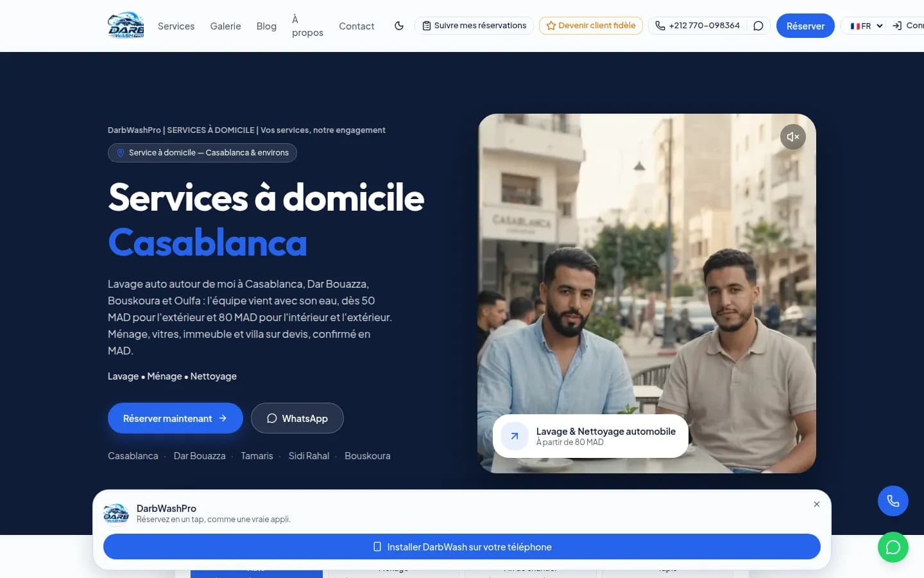
Task: Open chat bubble icon beside phone number
Action: coord(758,26)
